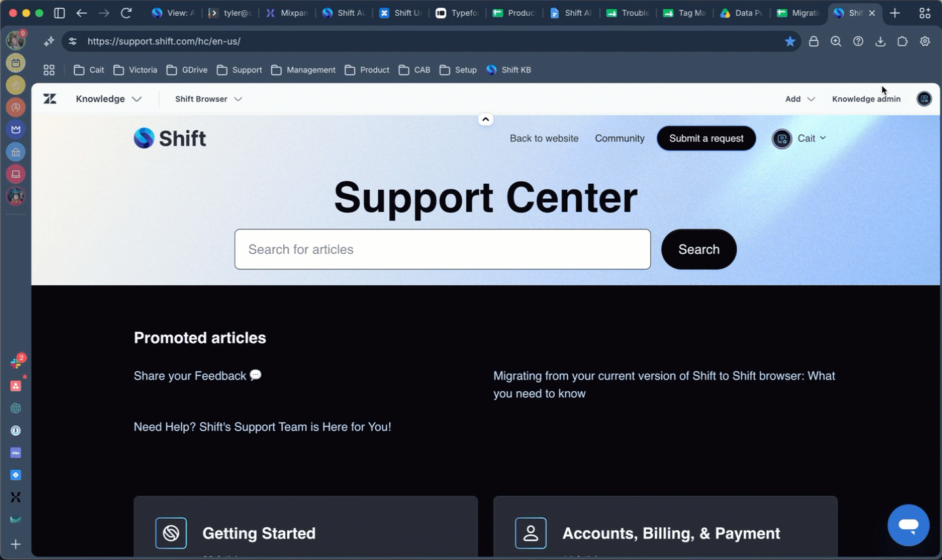Reload the current page
Screen dimensions: 942x560
point(126,13)
